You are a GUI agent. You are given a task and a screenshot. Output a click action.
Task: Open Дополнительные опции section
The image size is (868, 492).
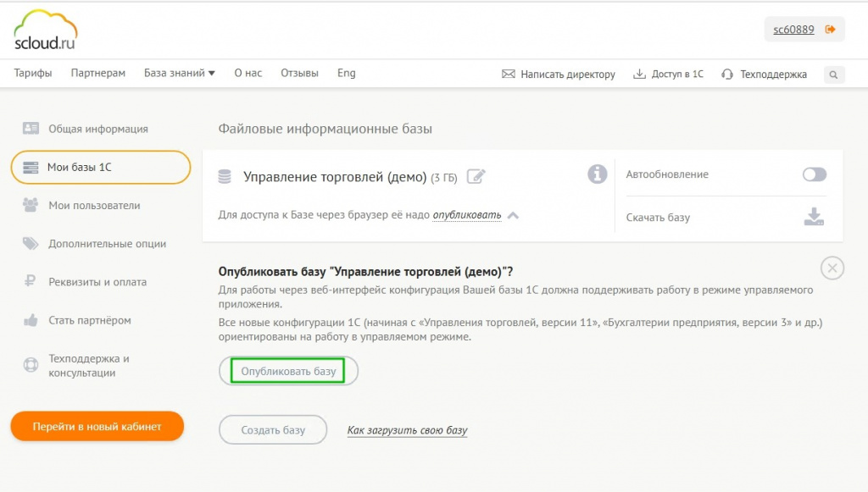(108, 244)
